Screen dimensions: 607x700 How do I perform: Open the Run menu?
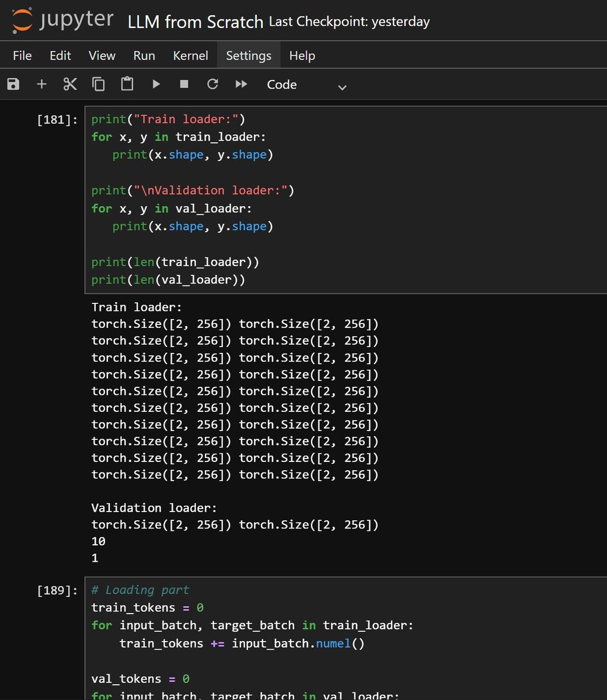(x=144, y=55)
